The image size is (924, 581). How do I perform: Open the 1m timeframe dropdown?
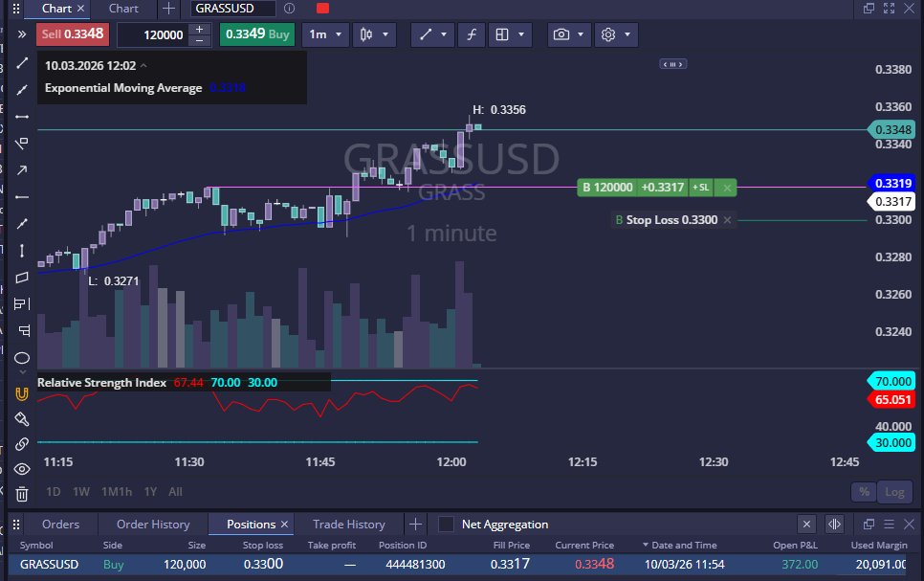tap(325, 34)
